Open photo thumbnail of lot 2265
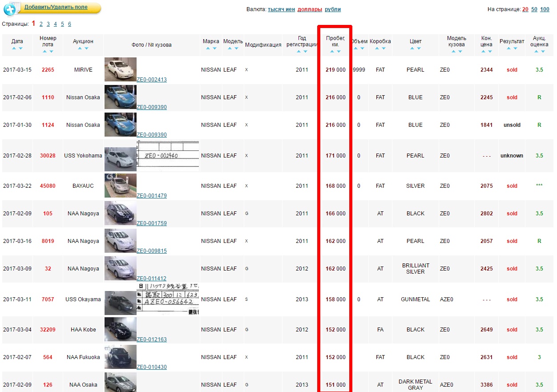Image resolution: width=557 pixels, height=392 pixels. [x=121, y=69]
